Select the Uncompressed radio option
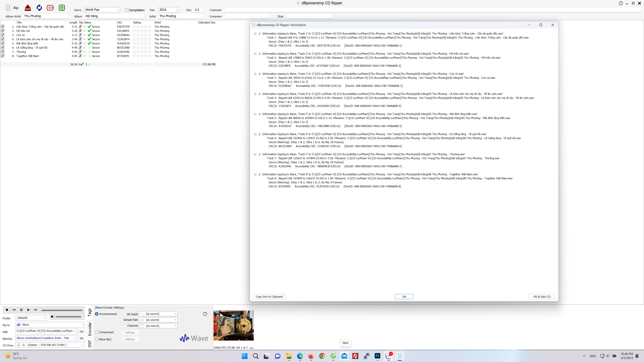The image size is (644, 362). pyautogui.click(x=96, y=314)
